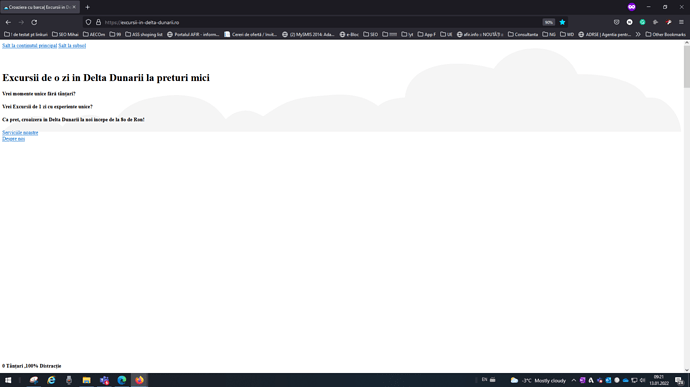Click the Serviciile noastre link
The width and height of the screenshot is (690, 387).
[20, 133]
